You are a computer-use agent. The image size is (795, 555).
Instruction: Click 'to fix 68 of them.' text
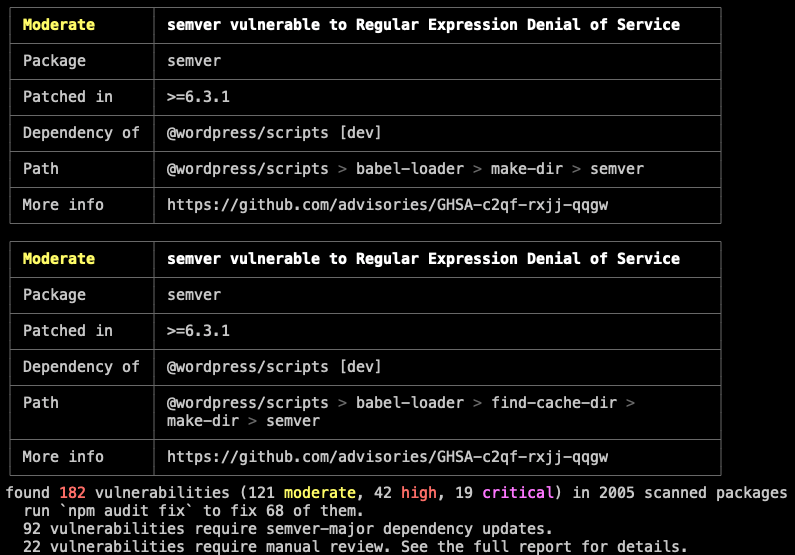[283, 511]
